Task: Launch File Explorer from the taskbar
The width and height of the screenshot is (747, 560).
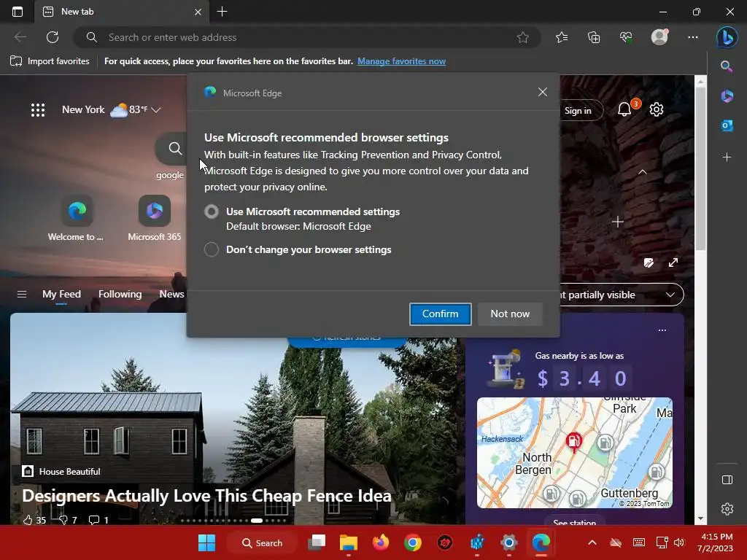Action: [x=348, y=542]
